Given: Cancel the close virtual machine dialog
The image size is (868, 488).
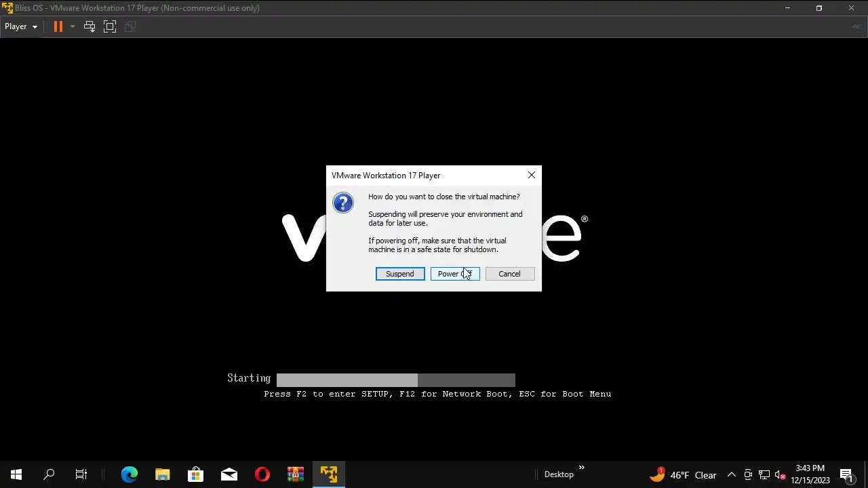Looking at the screenshot, I should 509,274.
